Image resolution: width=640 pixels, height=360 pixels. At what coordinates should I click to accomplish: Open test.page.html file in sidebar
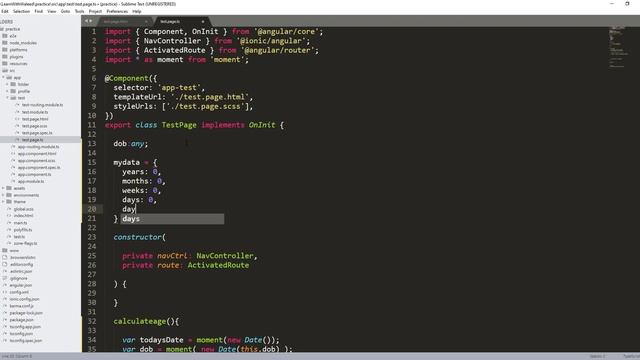35,119
